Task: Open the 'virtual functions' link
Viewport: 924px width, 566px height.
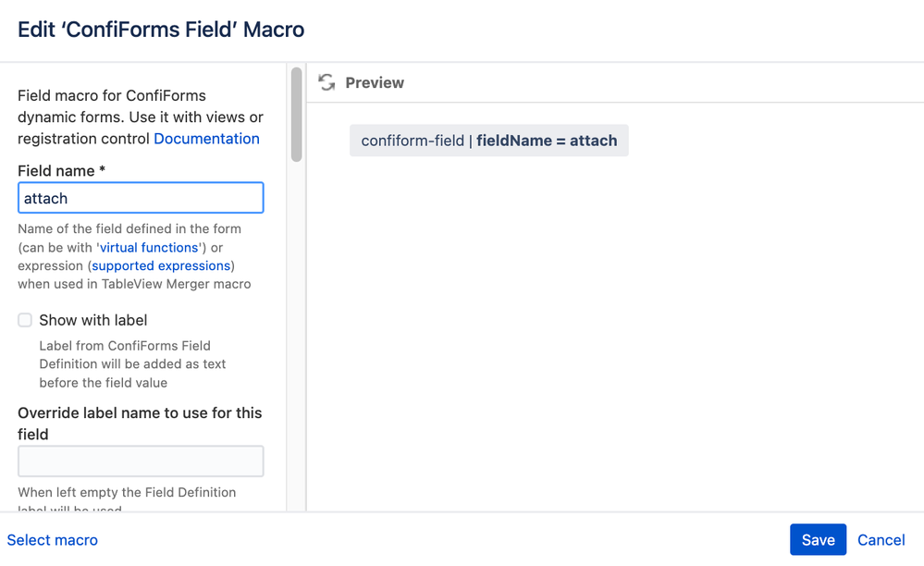Action: [x=149, y=247]
